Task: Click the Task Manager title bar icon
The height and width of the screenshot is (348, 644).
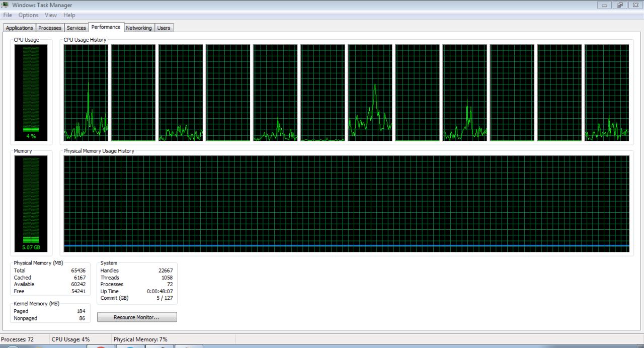Action: click(x=5, y=5)
